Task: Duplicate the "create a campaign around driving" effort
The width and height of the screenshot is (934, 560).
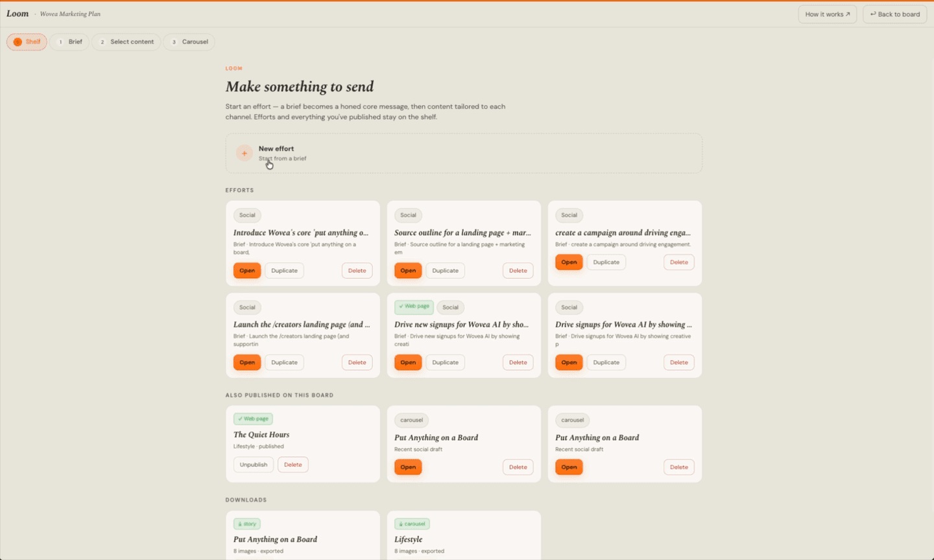Action: [x=606, y=262]
